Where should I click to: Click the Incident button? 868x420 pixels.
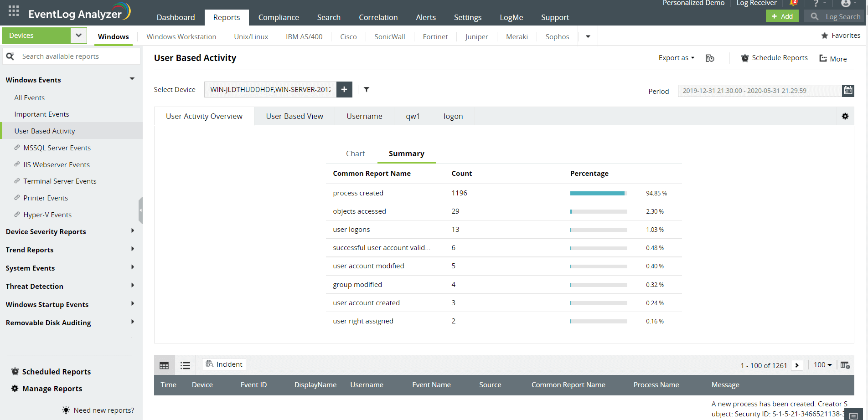tap(224, 364)
